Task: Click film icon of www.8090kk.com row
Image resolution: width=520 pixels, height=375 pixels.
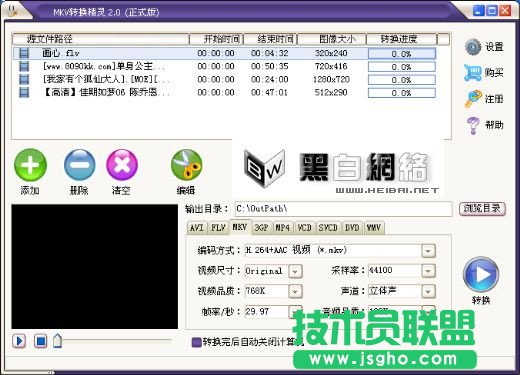Action: point(24,66)
